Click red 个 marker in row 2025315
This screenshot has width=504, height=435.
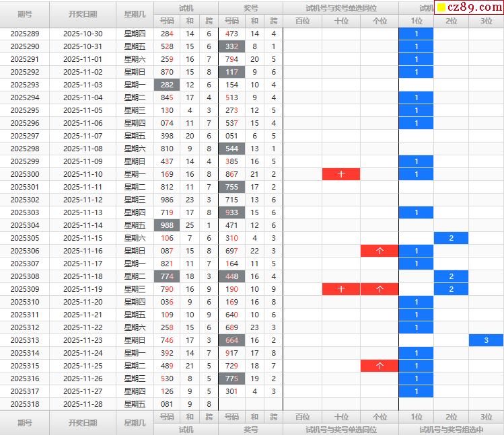tap(380, 366)
